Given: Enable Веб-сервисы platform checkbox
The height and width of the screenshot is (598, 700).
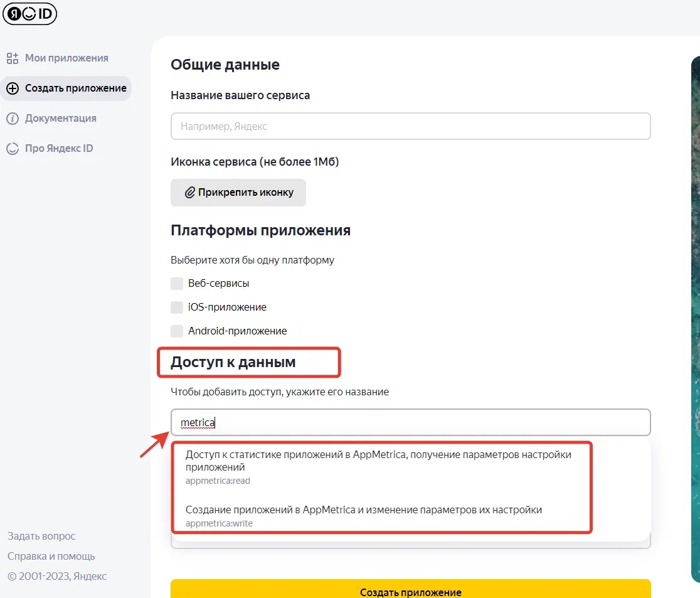Looking at the screenshot, I should 177,284.
